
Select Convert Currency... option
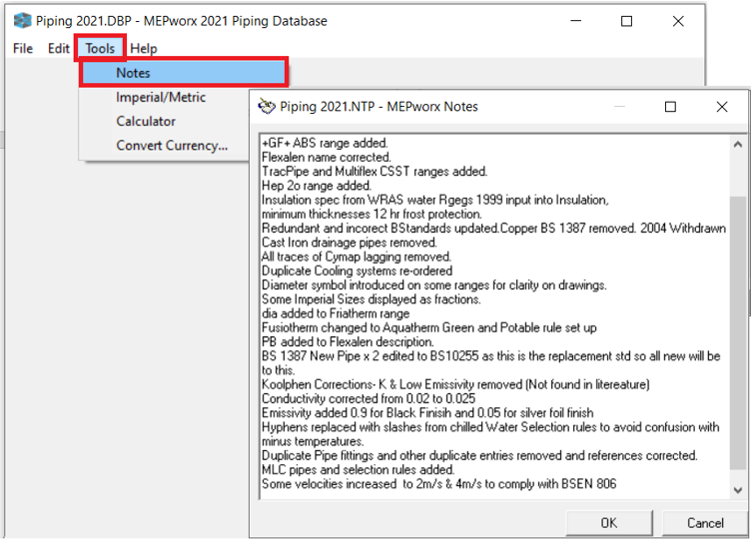172,146
